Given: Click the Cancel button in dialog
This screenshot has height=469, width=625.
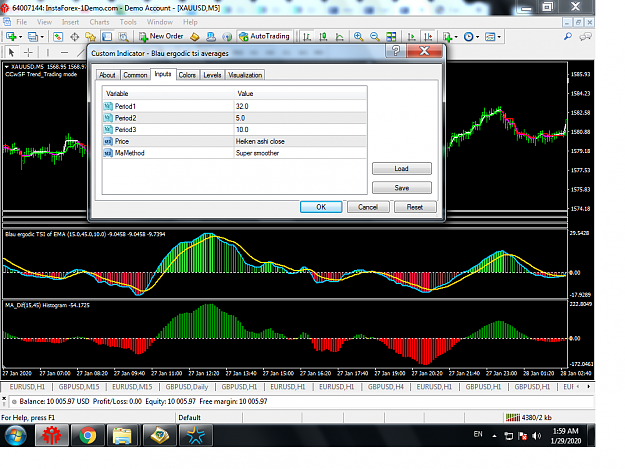Looking at the screenshot, I should 368,207.
